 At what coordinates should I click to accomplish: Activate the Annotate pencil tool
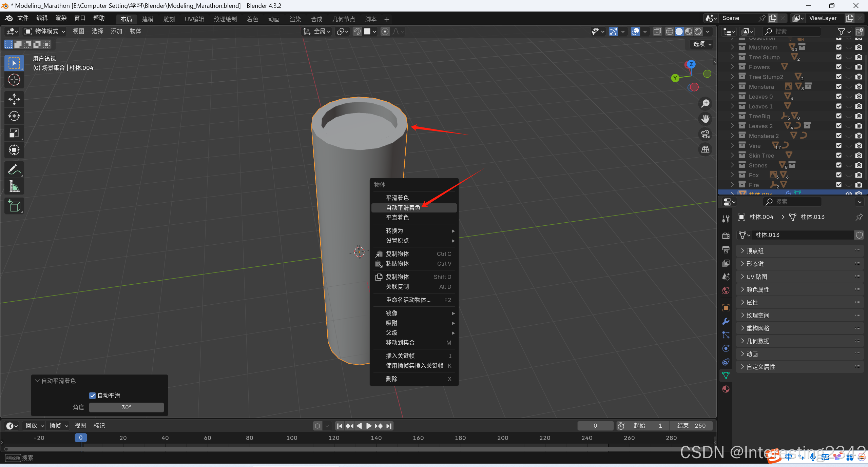pos(14,169)
